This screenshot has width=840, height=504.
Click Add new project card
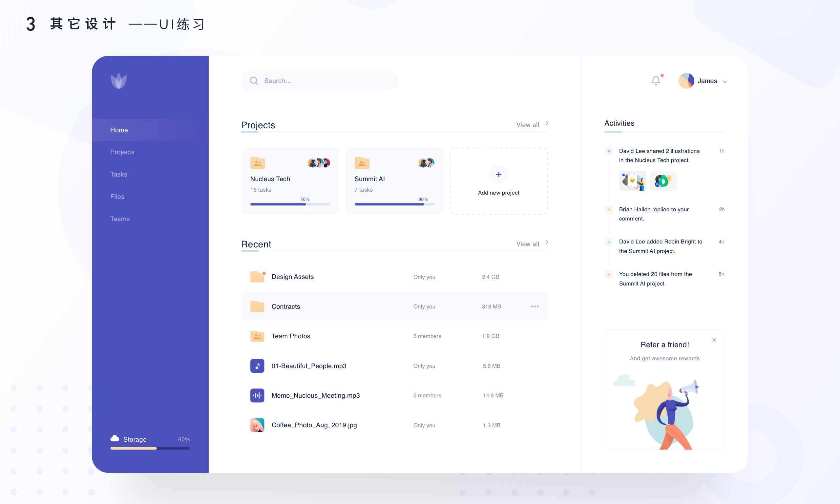tap(498, 181)
